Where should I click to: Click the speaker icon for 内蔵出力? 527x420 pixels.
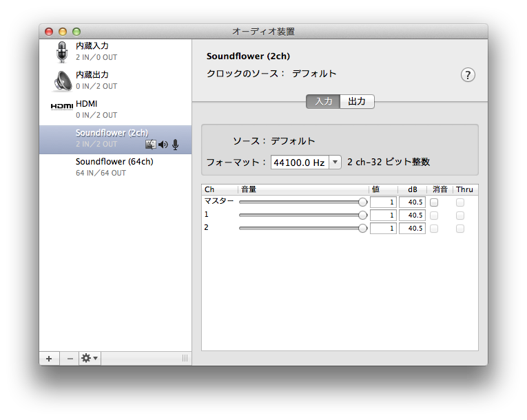coord(63,81)
